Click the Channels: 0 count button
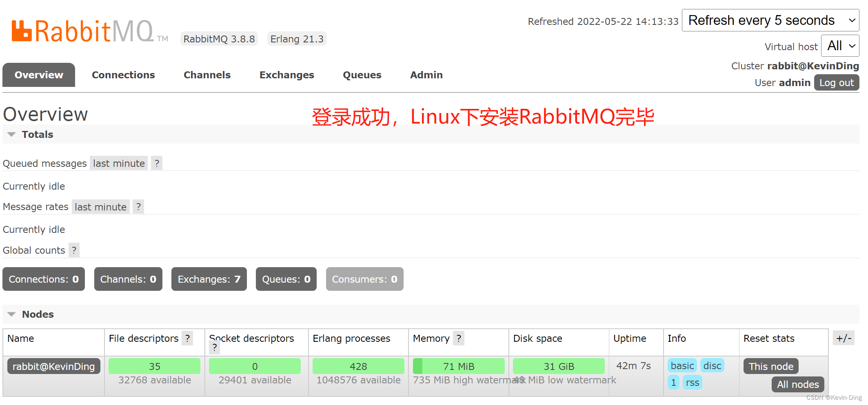 128,279
